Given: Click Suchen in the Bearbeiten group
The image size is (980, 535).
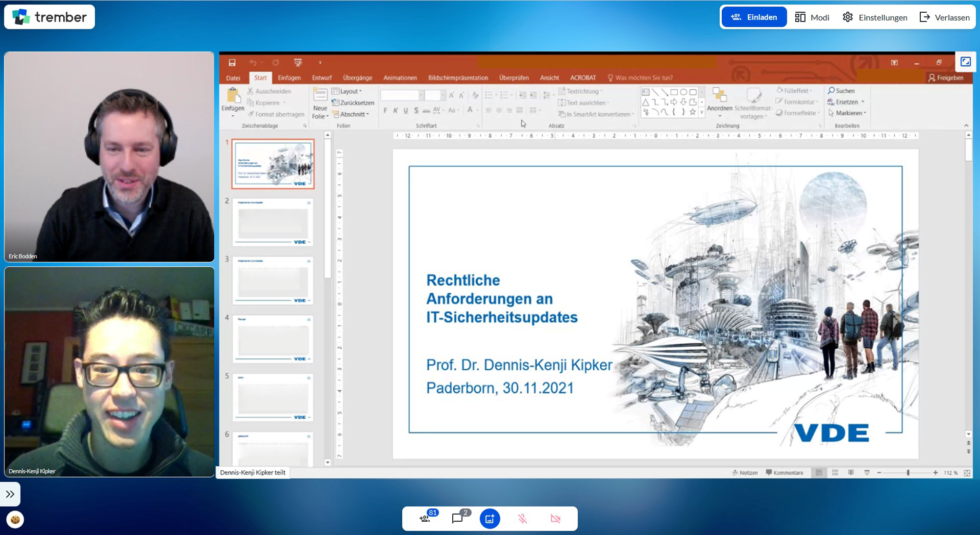Looking at the screenshot, I should click(x=841, y=91).
